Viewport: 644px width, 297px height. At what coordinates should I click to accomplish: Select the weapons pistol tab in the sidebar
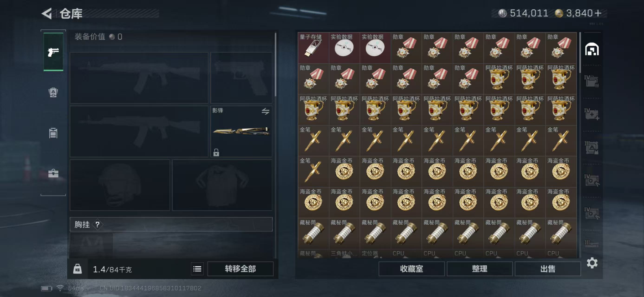53,52
